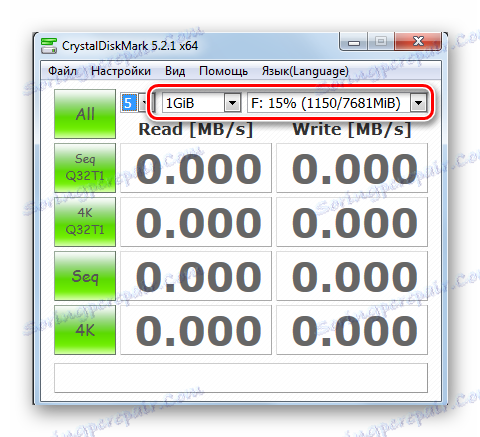Open the Помощь menu
Image resolution: width=480 pixels, height=437 pixels.
click(223, 71)
